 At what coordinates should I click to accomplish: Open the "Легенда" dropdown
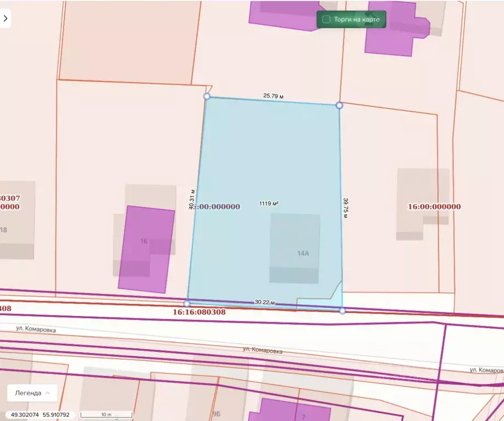tap(32, 392)
